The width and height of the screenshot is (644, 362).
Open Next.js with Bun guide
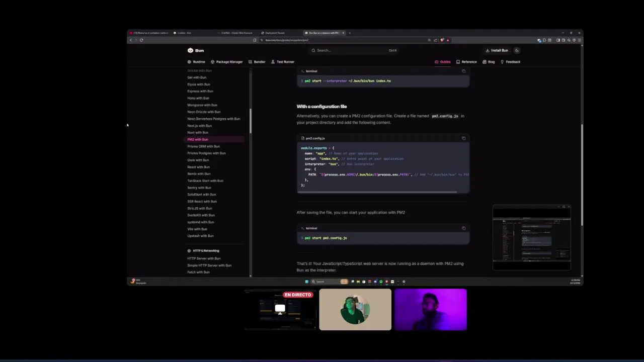pyautogui.click(x=199, y=126)
